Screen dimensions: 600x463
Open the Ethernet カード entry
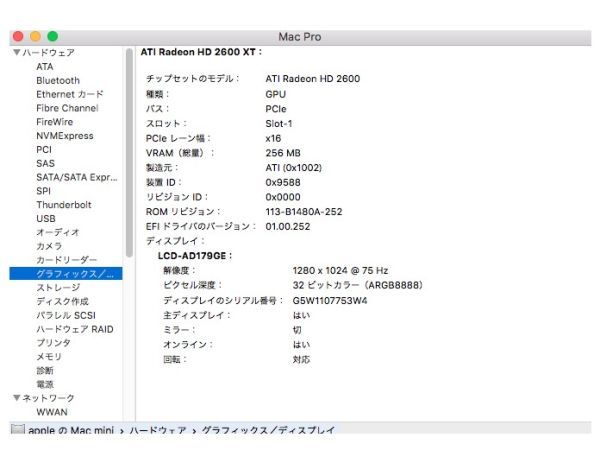70,94
